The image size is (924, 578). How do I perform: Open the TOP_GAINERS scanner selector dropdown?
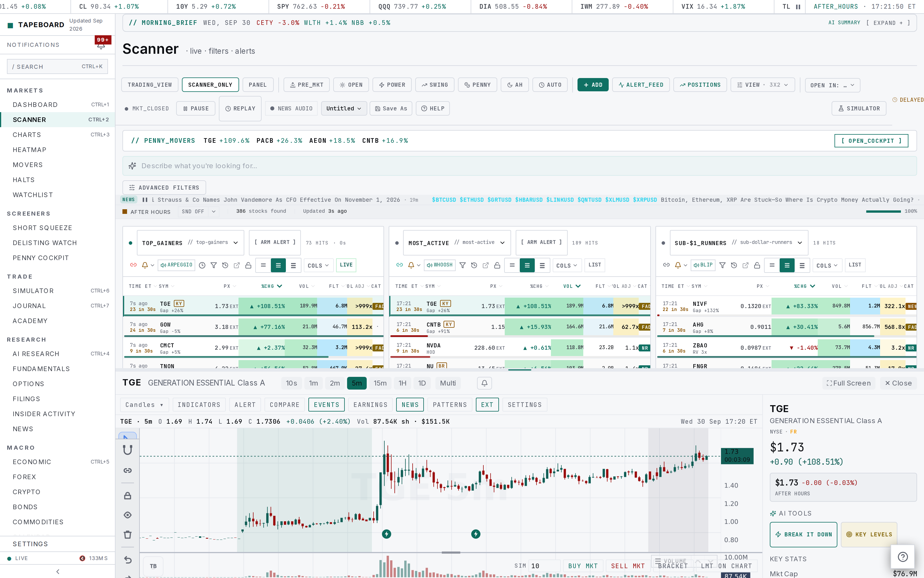(190, 243)
